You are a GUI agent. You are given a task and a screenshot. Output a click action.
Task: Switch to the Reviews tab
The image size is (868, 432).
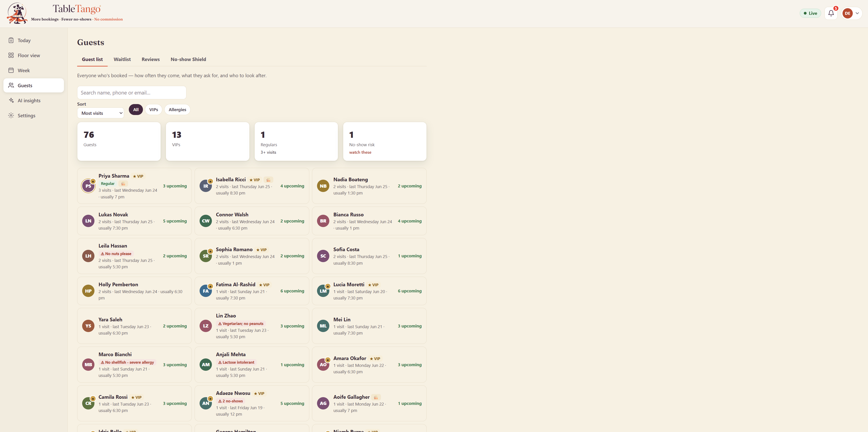point(151,59)
